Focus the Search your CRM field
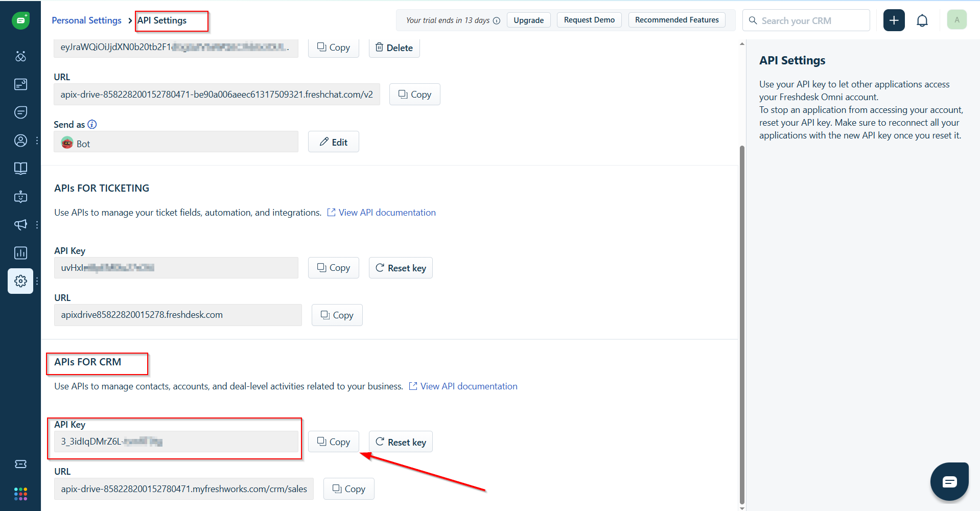Viewport: 980px width, 511px height. pyautogui.click(x=806, y=20)
